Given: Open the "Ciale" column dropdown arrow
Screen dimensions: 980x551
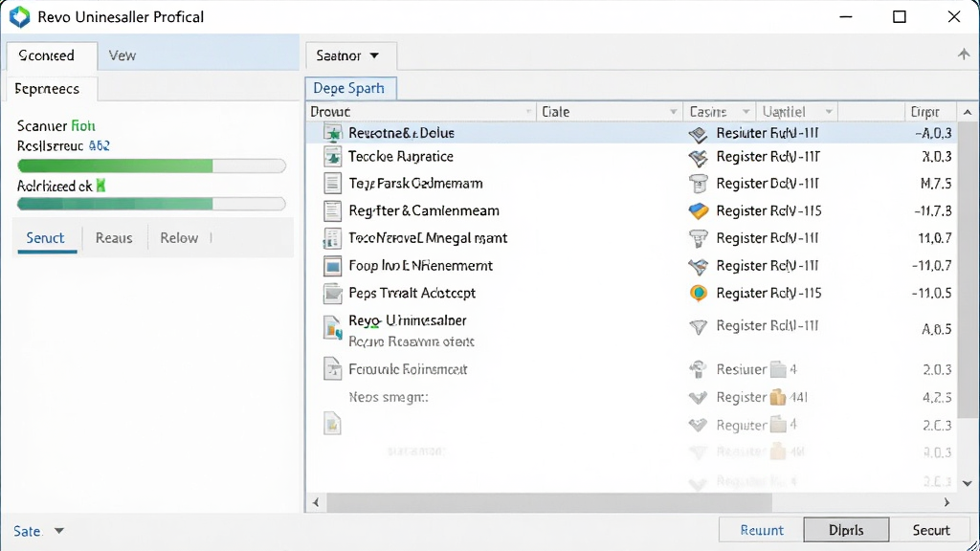Looking at the screenshot, I should [x=673, y=112].
